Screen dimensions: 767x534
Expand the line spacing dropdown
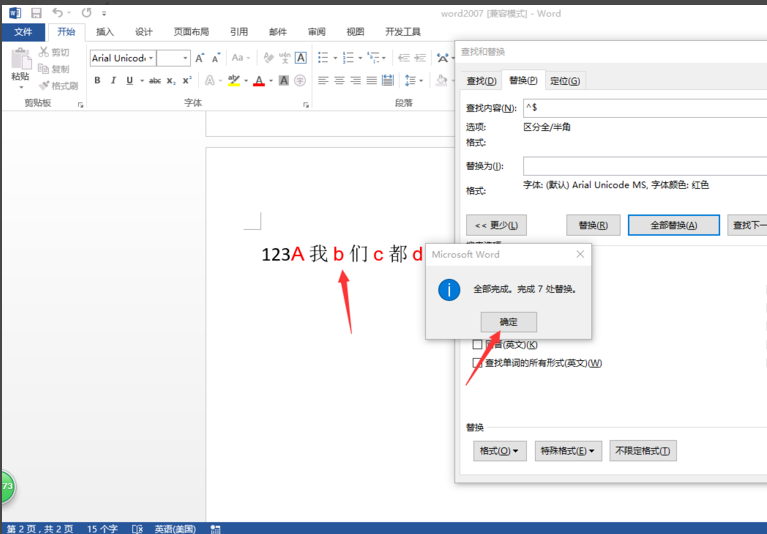421,81
